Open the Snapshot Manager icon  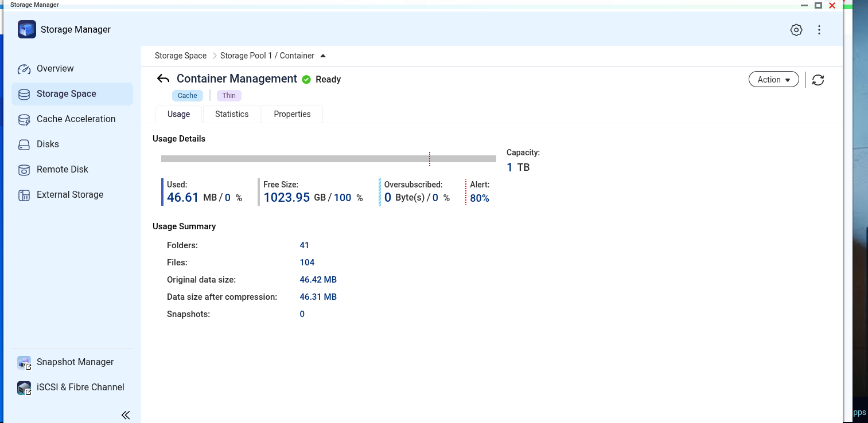(24, 362)
